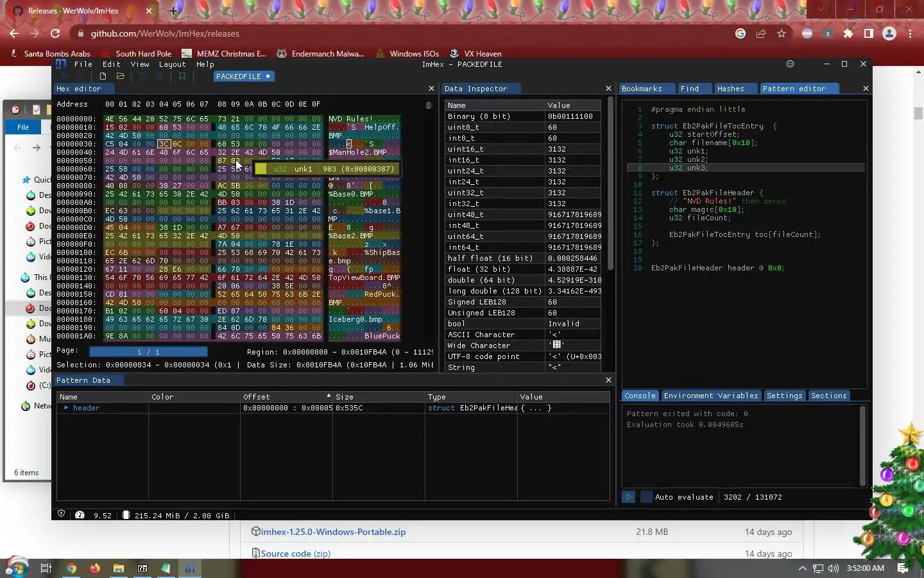The width and height of the screenshot is (924, 578).
Task: Click the redo arrow in ImHex toolbar
Action: [x=81, y=76]
